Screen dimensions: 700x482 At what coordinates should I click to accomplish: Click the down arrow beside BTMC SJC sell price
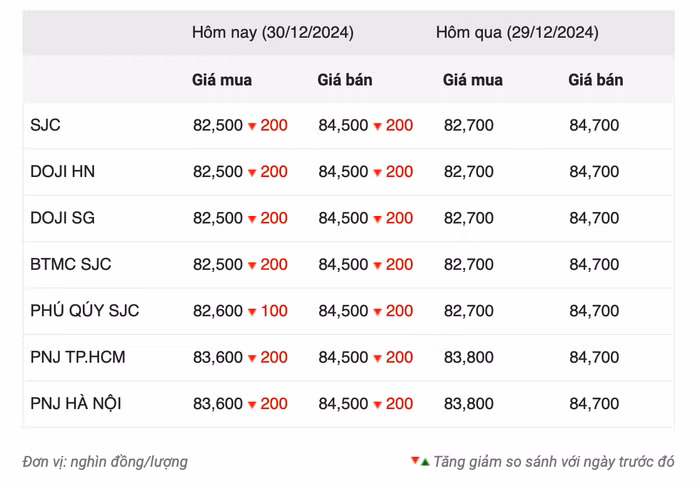[377, 266]
